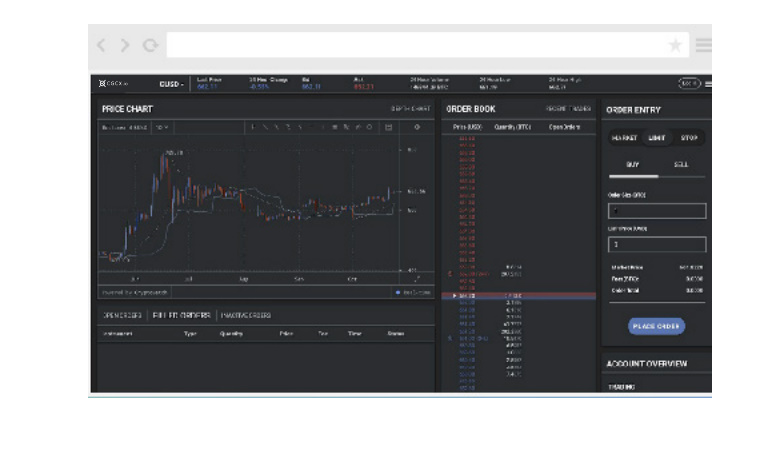Select the highlighted order book spread row
The width and height of the screenshot is (779, 456).
(x=519, y=296)
